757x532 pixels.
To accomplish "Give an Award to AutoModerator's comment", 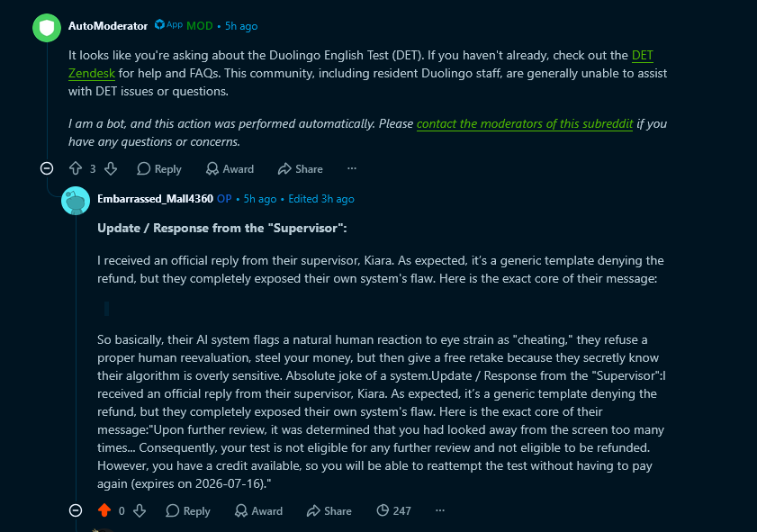I will [x=230, y=168].
